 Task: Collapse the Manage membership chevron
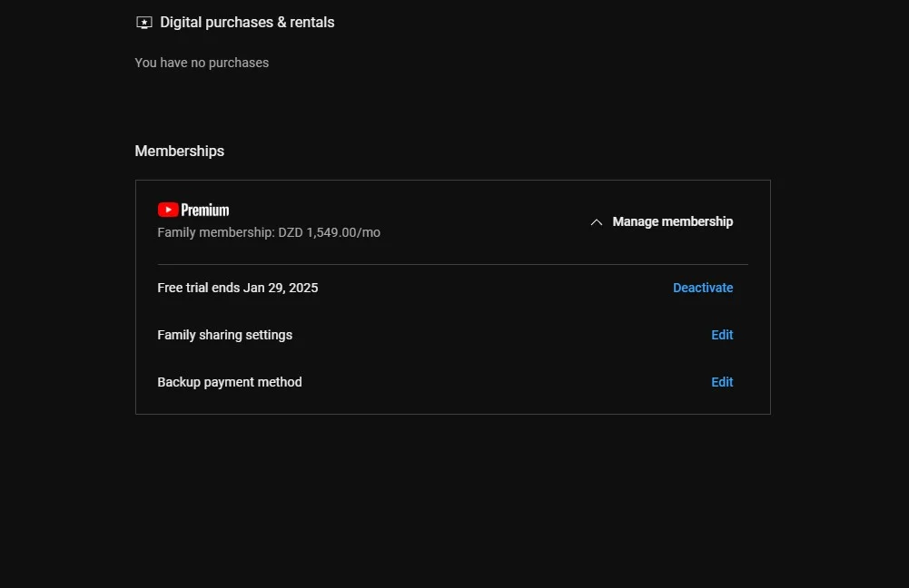coord(596,222)
